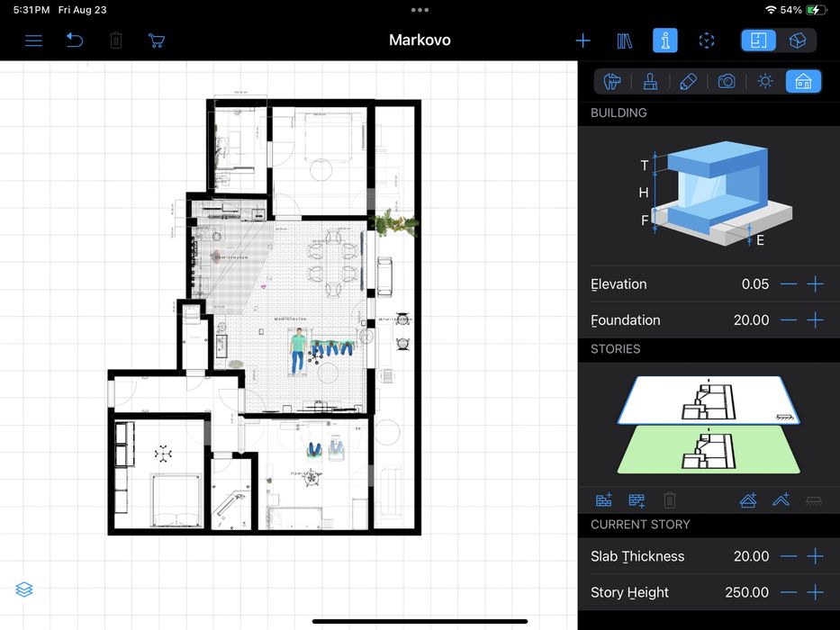
Task: Tap the Markovo project title
Action: [420, 40]
